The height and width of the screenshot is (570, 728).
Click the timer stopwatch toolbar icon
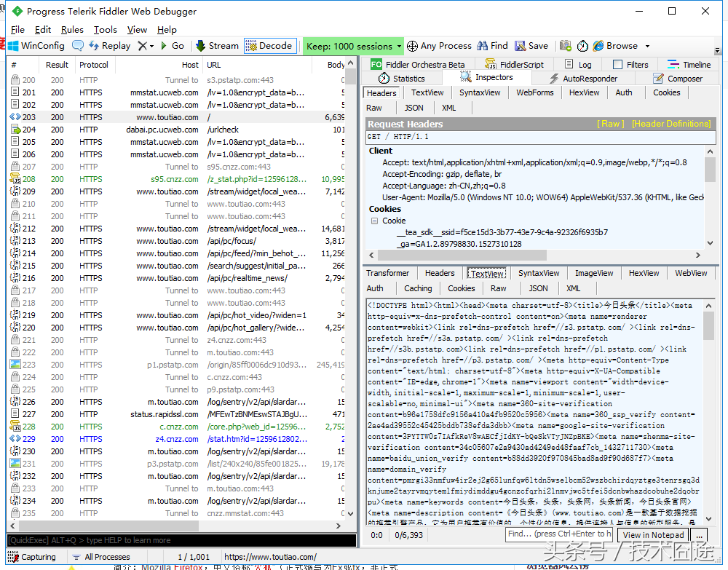(582, 46)
